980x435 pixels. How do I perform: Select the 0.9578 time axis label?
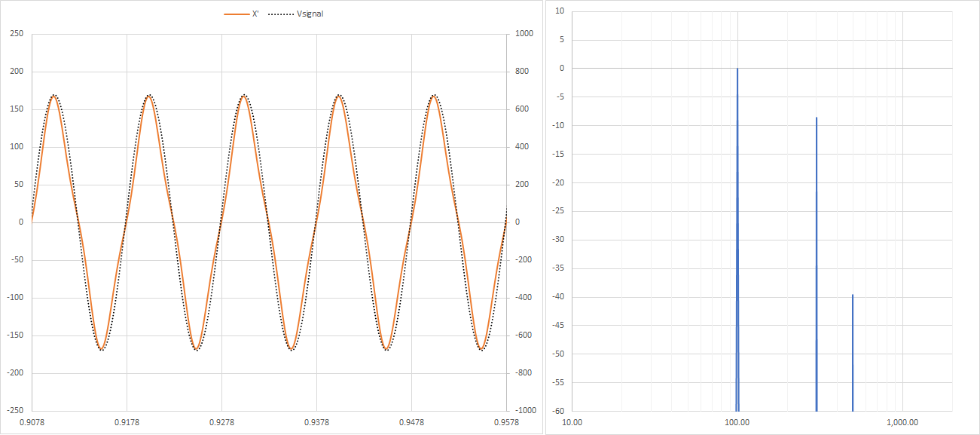click(x=506, y=423)
